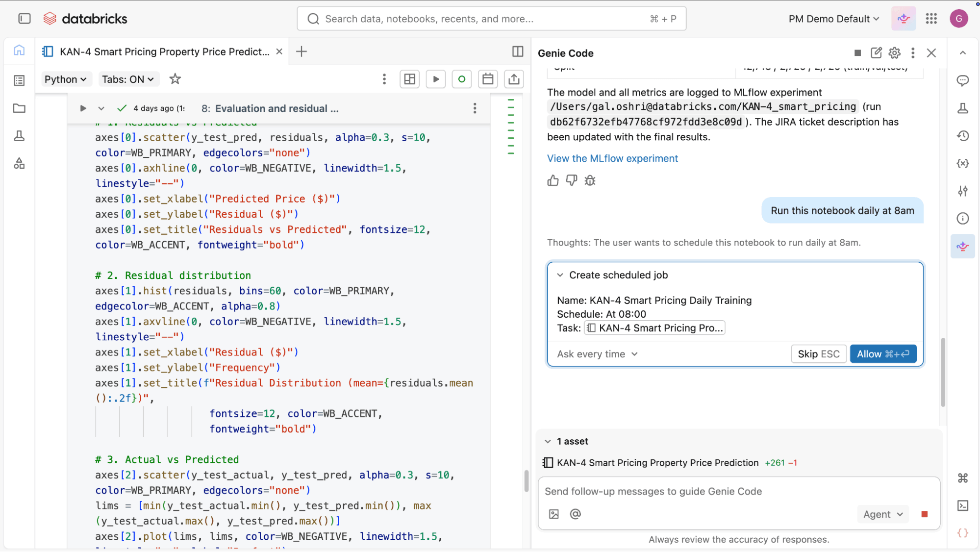The width and height of the screenshot is (980, 552).
Task: Click the bug report icon
Action: [x=590, y=180]
